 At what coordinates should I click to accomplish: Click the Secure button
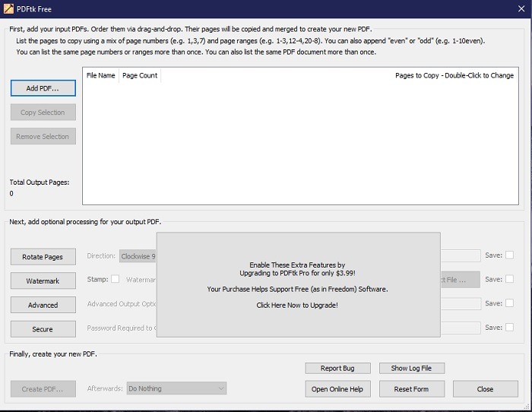pos(43,329)
